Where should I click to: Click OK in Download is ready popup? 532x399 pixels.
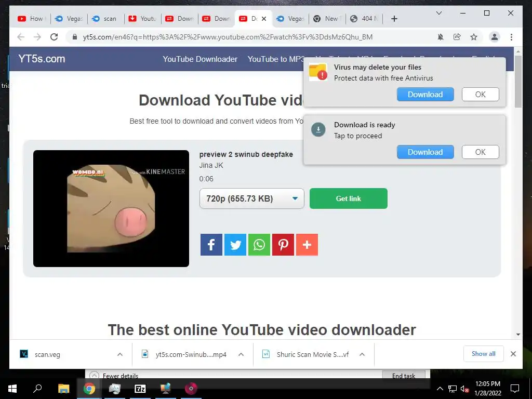tap(480, 152)
